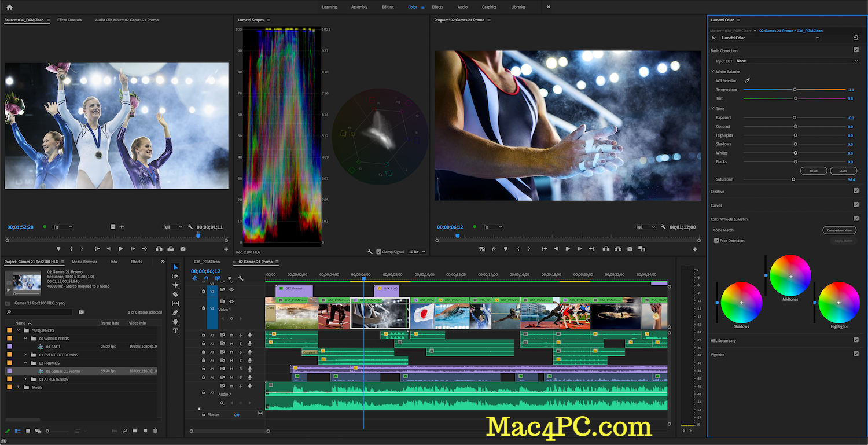The image size is (868, 445).
Task: Toggle Curves section checkbox
Action: (x=856, y=205)
